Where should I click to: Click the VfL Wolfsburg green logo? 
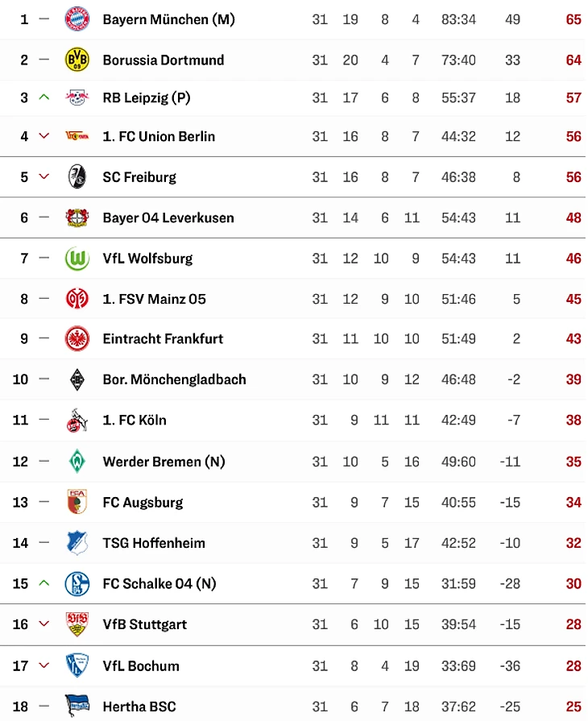coord(77,258)
